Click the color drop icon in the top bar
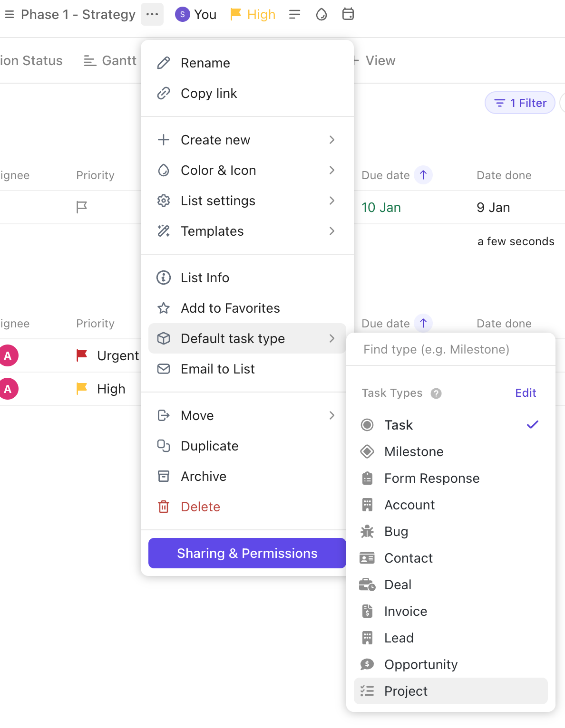The height and width of the screenshot is (728, 565). point(321,14)
